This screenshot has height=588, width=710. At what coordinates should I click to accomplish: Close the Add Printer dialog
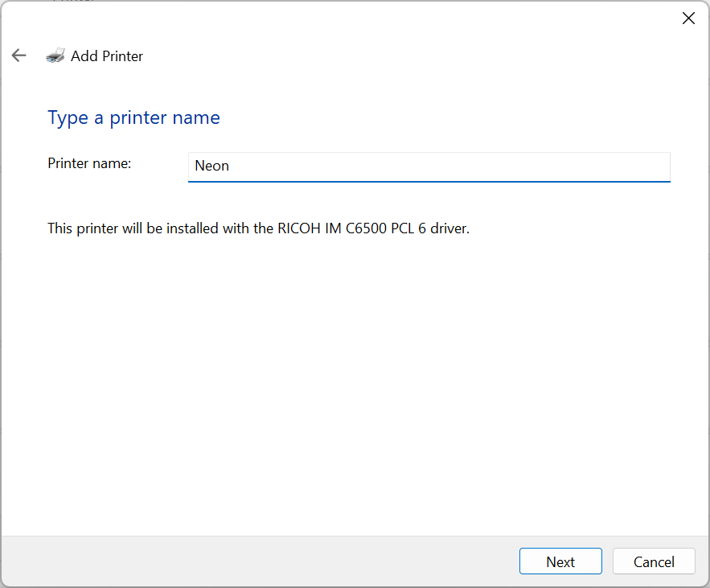pyautogui.click(x=688, y=19)
